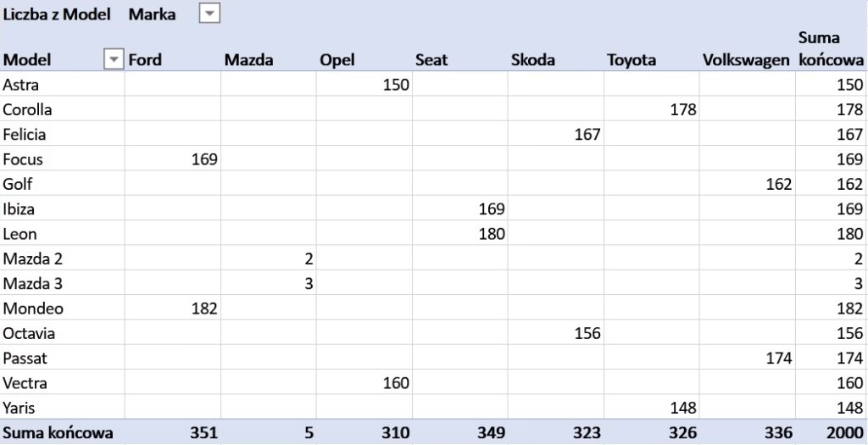Click the Ford total cell showing 351
This screenshot has width=868, height=445.
(x=203, y=433)
